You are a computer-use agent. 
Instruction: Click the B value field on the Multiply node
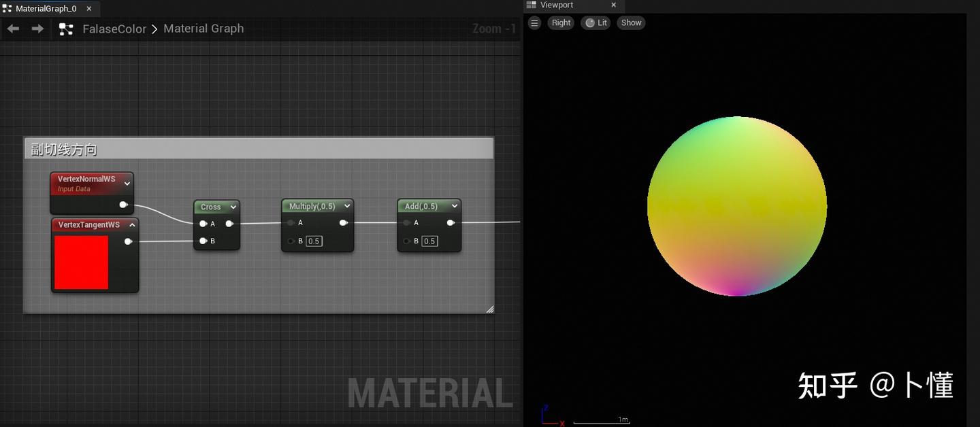point(314,241)
